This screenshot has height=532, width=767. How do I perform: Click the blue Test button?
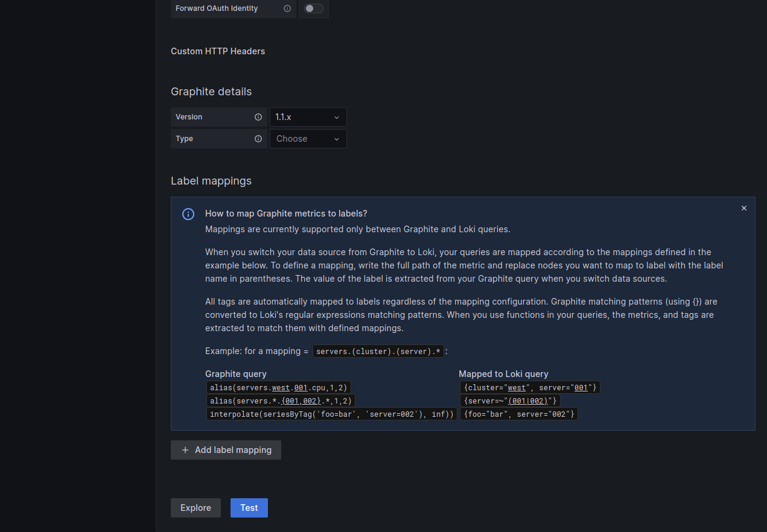(249, 508)
